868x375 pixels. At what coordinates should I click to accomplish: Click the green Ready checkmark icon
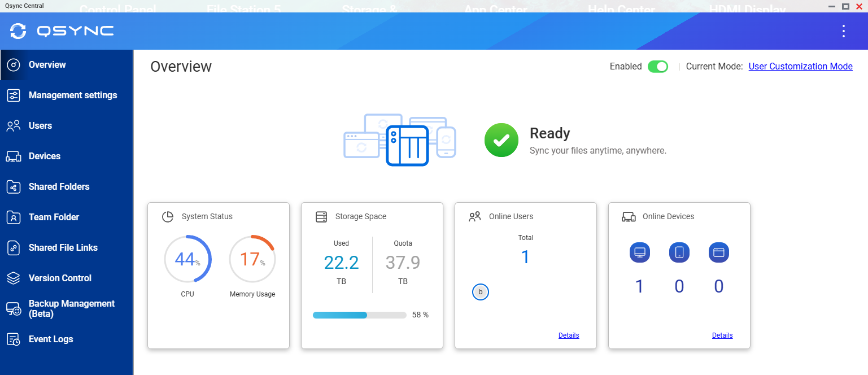tap(501, 140)
